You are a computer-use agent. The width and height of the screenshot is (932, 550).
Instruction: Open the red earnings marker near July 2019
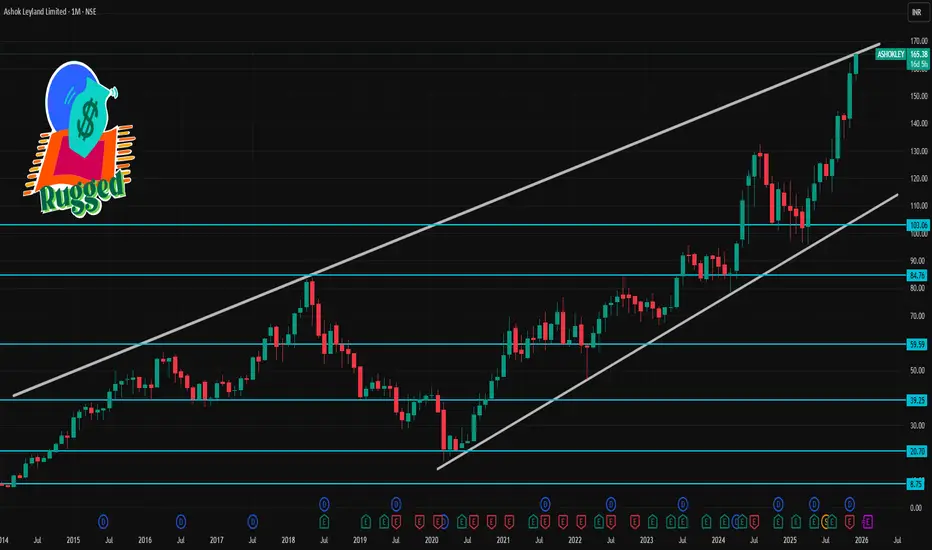pos(396,522)
